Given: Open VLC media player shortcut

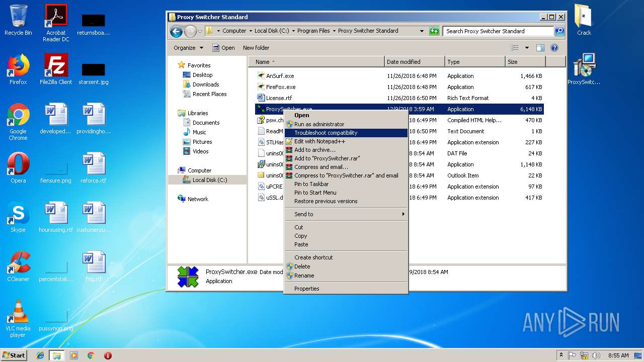Looking at the screenshot, I should pos(18,319).
